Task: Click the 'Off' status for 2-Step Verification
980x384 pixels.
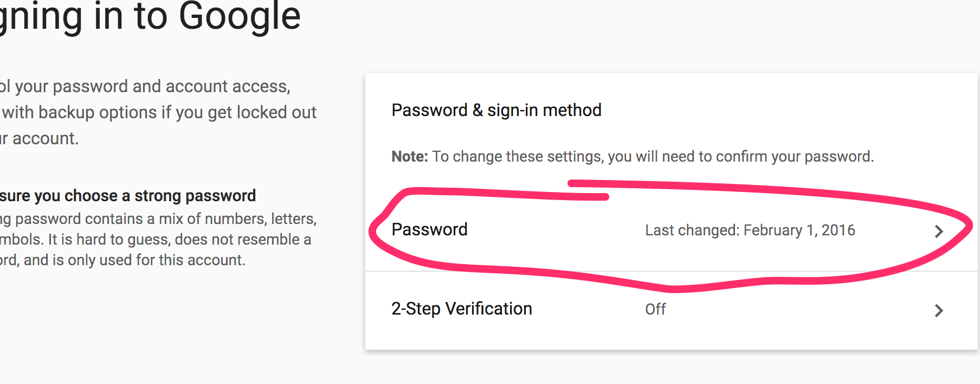Action: 655,309
